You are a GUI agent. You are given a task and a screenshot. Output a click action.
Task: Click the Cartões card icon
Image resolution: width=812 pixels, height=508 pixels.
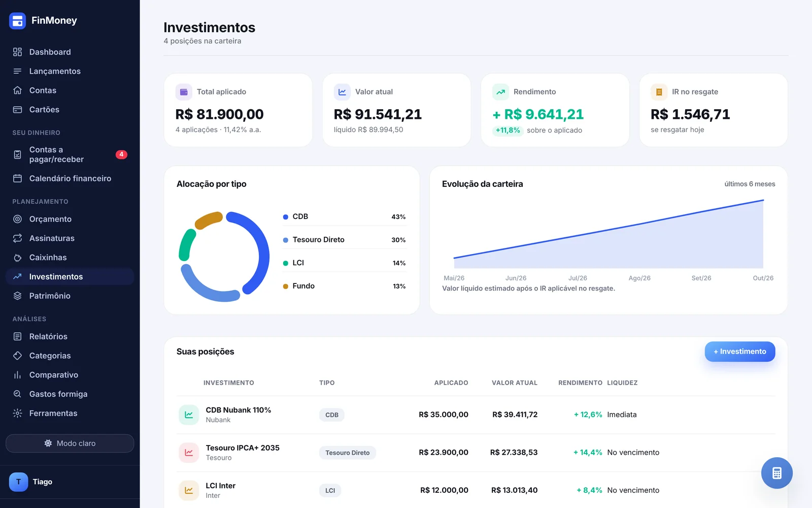point(17,110)
